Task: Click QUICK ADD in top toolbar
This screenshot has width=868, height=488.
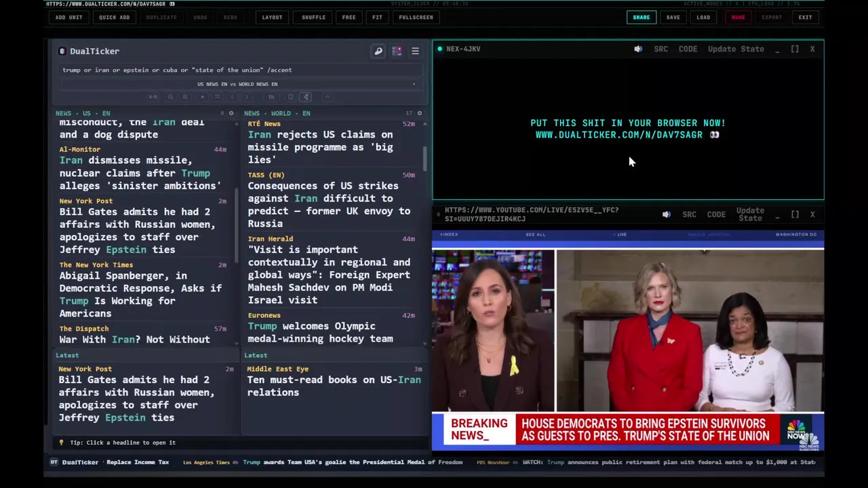Action: [x=114, y=17]
